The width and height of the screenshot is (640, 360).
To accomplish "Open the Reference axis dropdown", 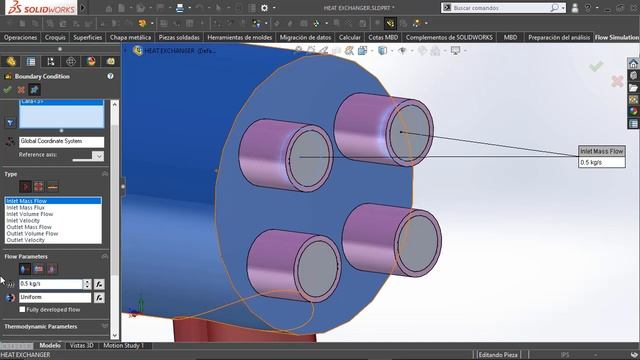I will (98, 156).
